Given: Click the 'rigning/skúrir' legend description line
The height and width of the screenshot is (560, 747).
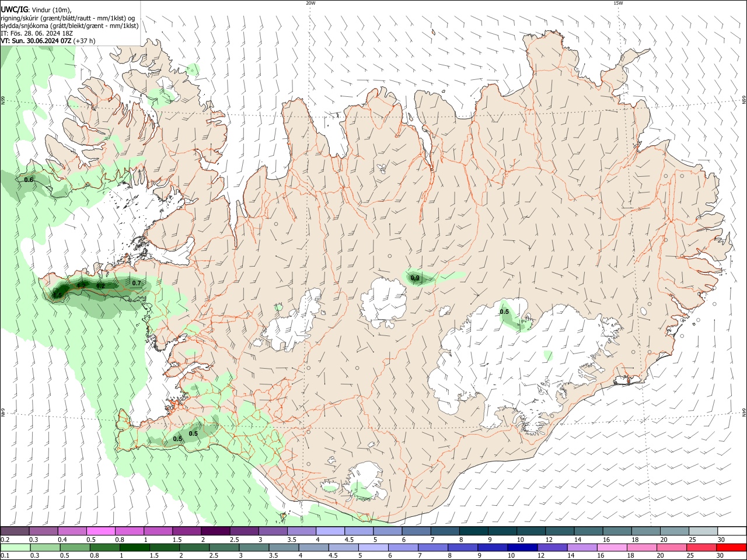Looking at the screenshot, I should coord(68,18).
